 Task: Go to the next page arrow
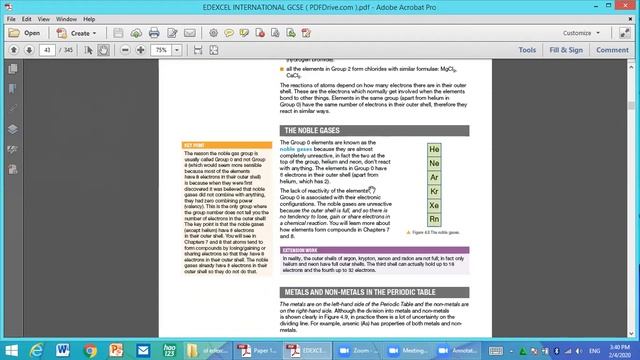click(29, 50)
